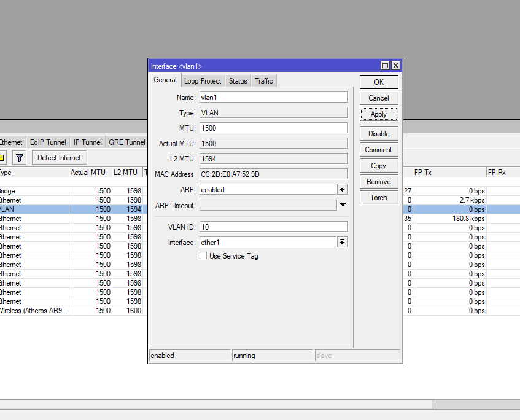Click the VLAN ID input field
This screenshot has height=420, width=520.
click(274, 227)
